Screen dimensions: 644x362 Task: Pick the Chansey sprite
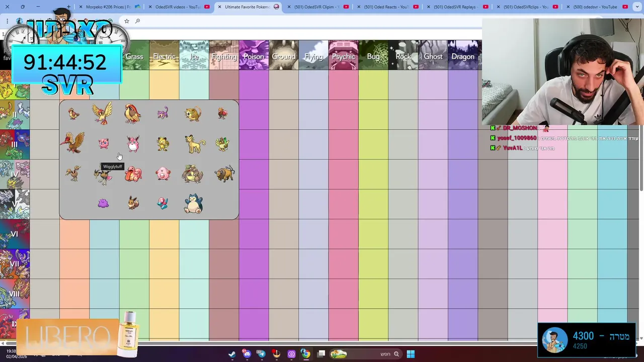point(162,174)
